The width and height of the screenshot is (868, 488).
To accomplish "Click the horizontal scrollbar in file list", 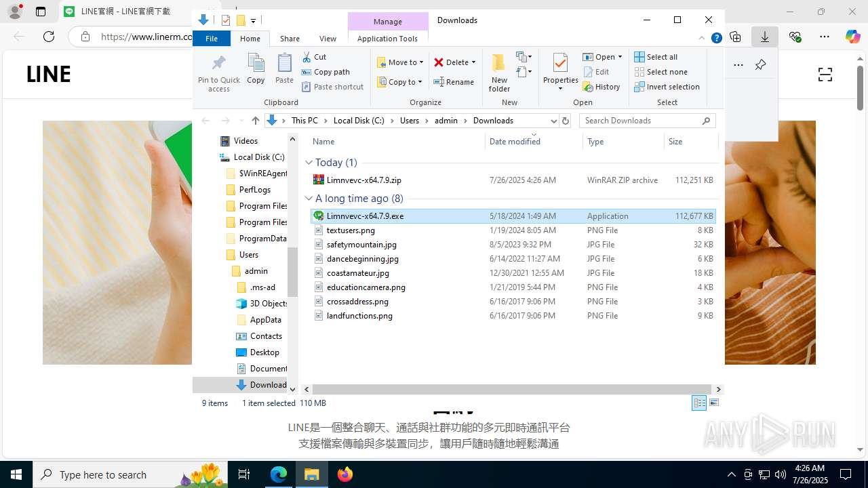I will tap(511, 390).
